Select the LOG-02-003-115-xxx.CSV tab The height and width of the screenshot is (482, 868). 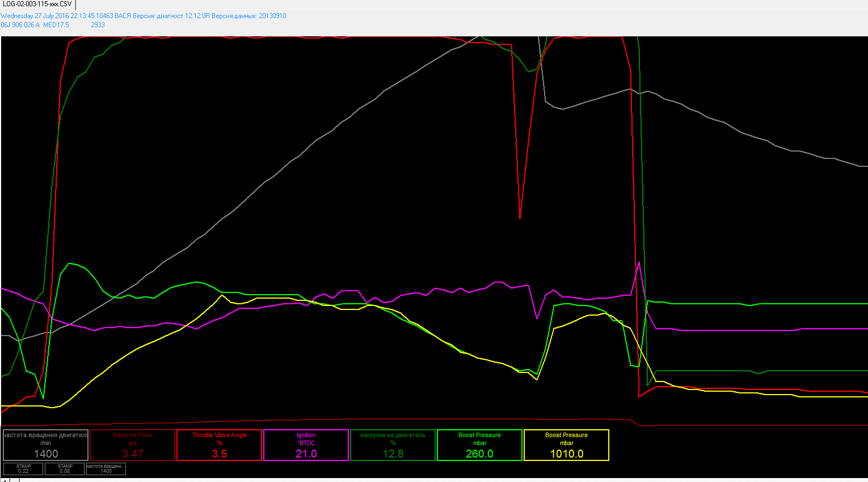click(x=37, y=4)
